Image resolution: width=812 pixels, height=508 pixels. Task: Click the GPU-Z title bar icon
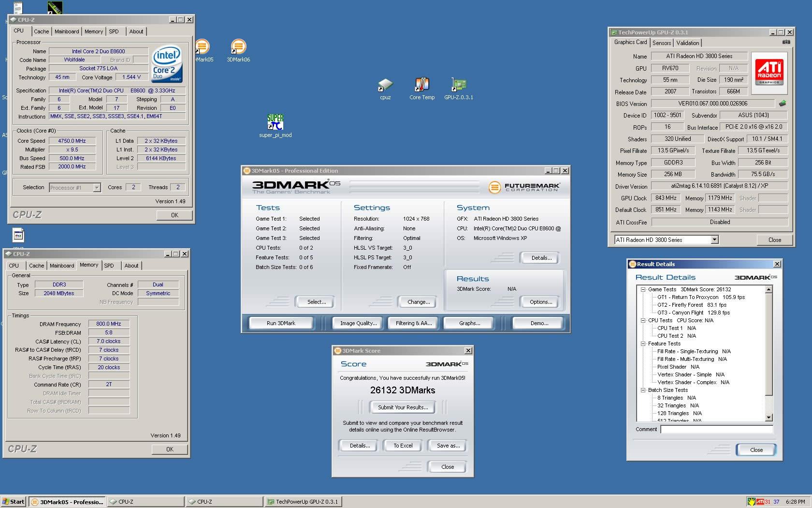pos(614,32)
